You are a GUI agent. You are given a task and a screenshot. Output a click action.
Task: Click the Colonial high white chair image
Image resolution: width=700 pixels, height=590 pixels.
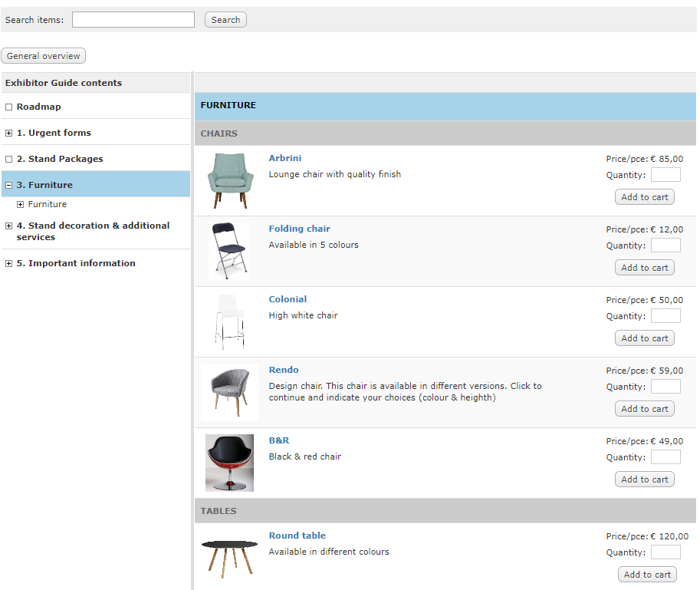pyautogui.click(x=229, y=321)
